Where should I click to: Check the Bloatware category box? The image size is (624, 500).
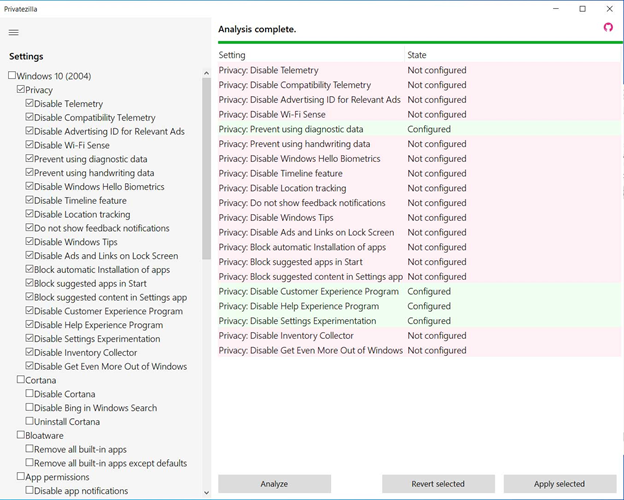(21, 436)
